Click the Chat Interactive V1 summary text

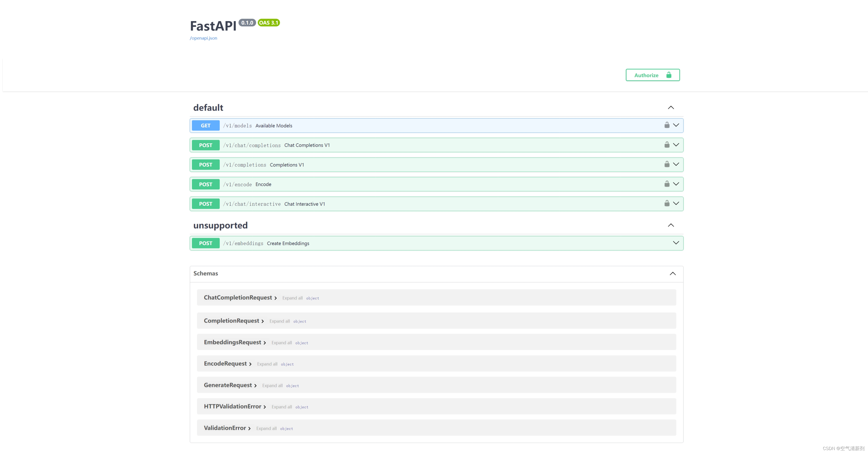305,204
